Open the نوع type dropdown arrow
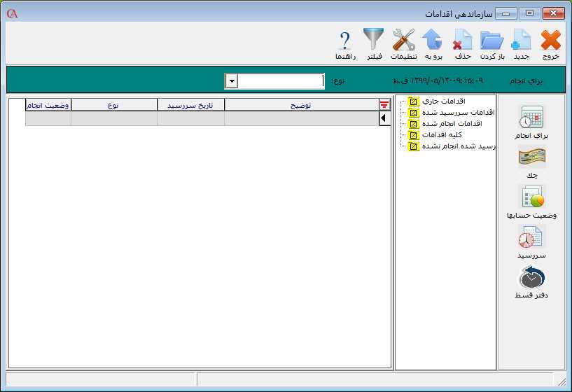 [x=232, y=81]
